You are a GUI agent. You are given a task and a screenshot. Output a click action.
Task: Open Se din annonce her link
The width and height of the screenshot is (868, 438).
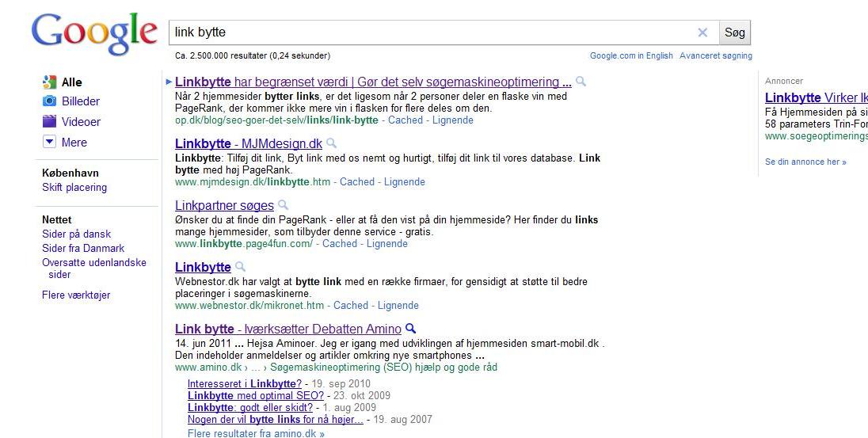pyautogui.click(x=805, y=162)
